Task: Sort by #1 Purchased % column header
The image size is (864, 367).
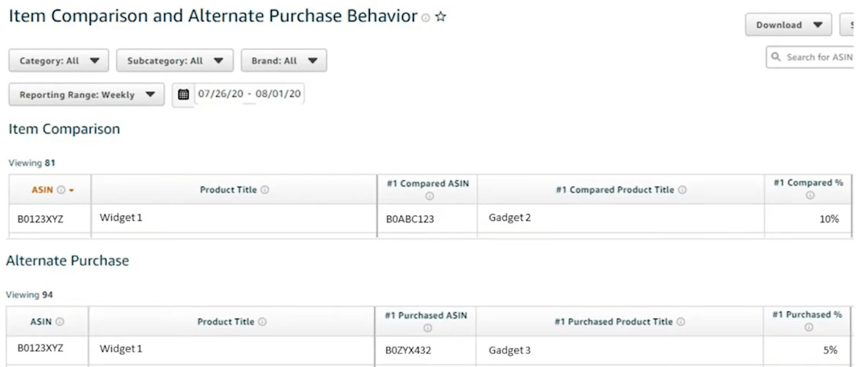Action: (807, 315)
